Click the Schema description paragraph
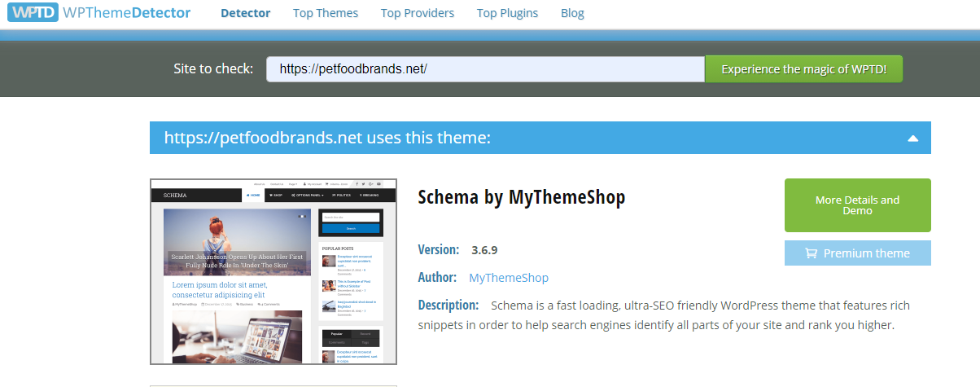 663,315
